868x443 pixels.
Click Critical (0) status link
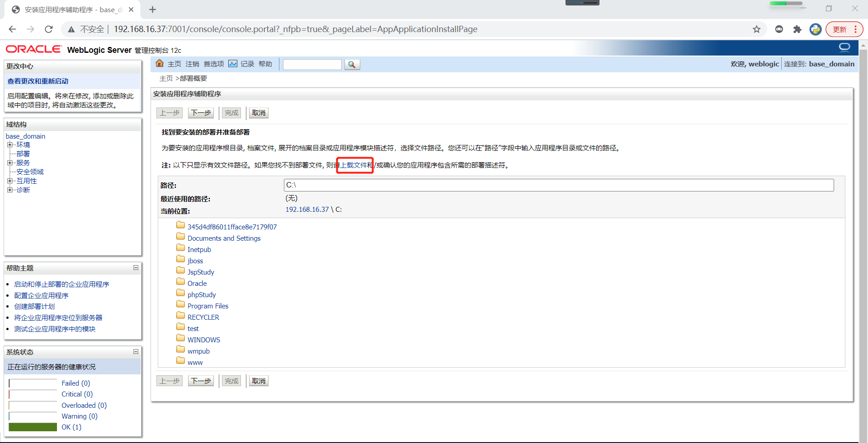[77, 394]
